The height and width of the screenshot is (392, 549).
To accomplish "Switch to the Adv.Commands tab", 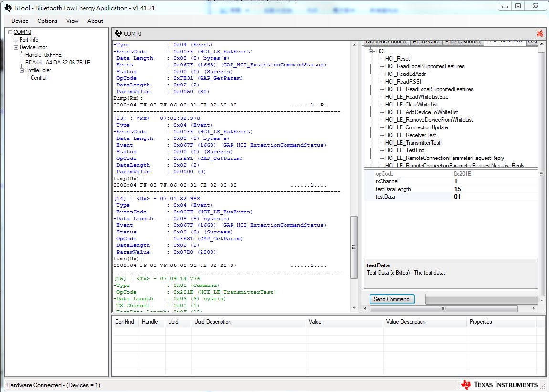I will [505, 42].
